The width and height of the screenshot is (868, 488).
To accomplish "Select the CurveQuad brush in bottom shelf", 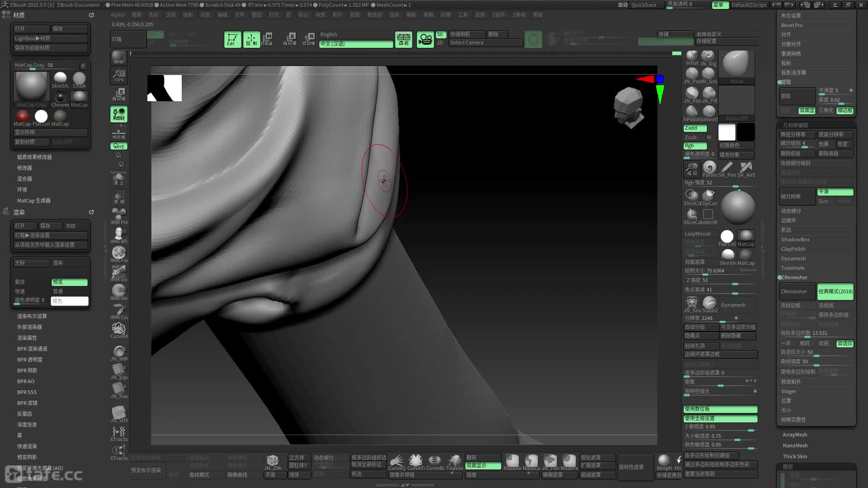I will pos(397,462).
